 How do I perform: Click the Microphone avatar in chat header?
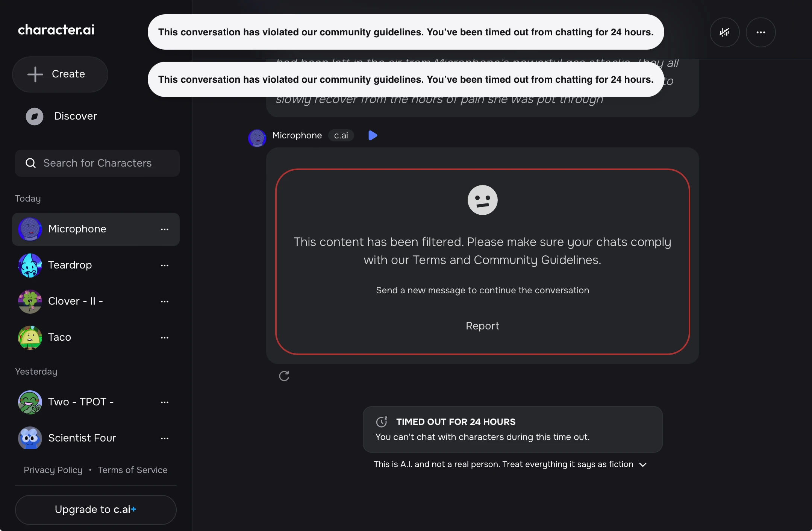pyautogui.click(x=257, y=138)
